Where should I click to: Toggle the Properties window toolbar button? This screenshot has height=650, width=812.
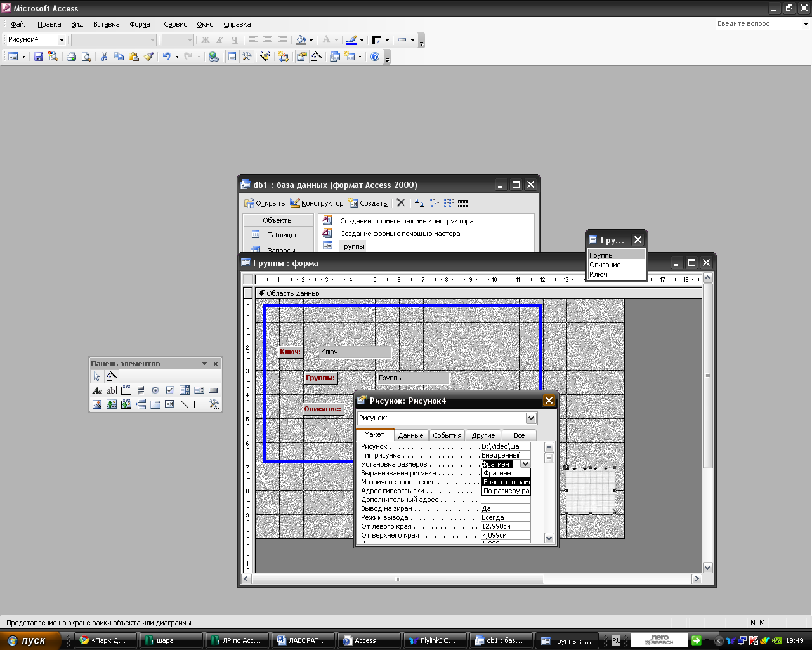click(302, 56)
